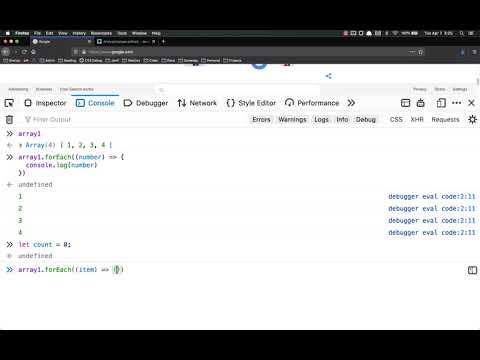Switch to multi-line editor mode icon
Viewport: 480px width, 360px height.
[x=472, y=270]
